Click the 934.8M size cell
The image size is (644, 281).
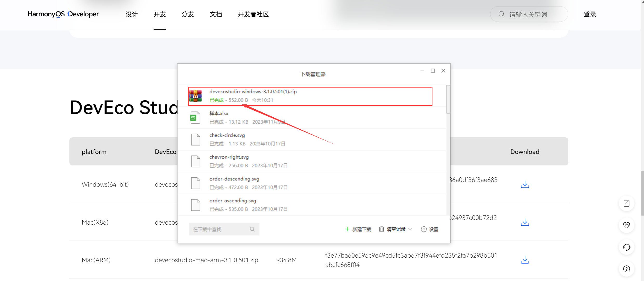pos(286,260)
